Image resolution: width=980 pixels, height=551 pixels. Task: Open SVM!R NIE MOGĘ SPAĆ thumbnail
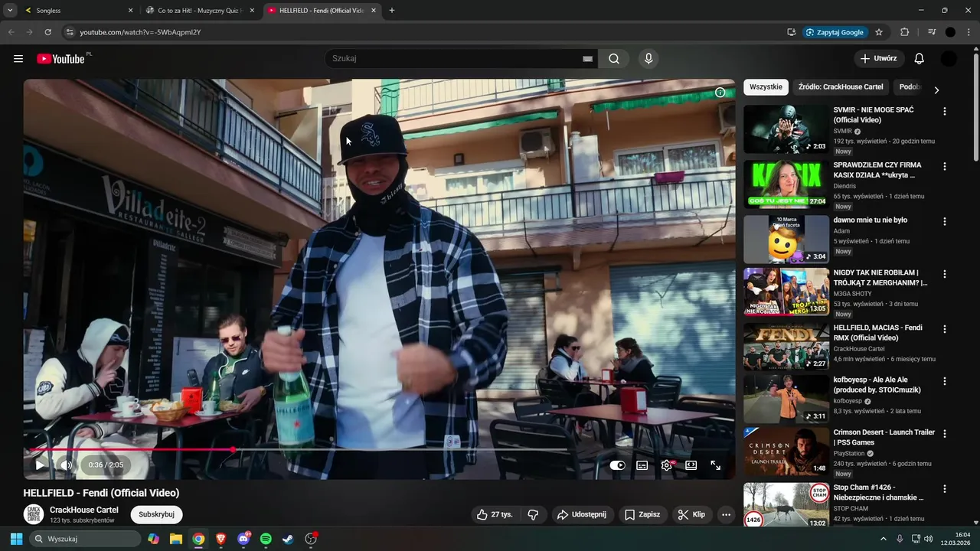(x=786, y=129)
